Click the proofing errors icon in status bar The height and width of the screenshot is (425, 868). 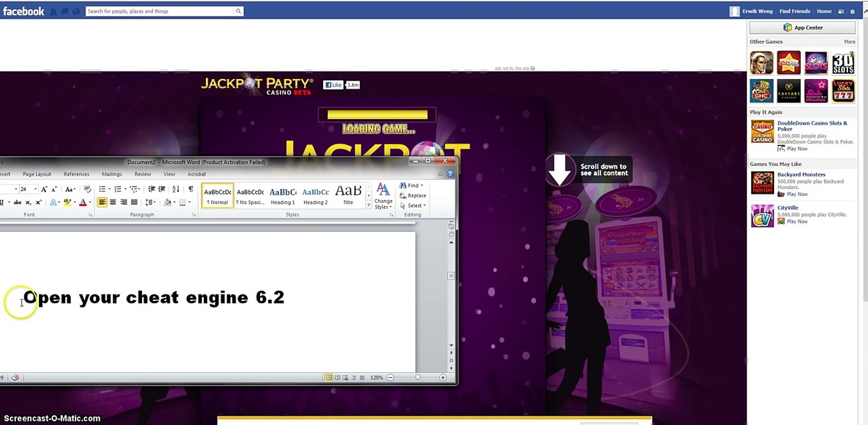pyautogui.click(x=15, y=378)
